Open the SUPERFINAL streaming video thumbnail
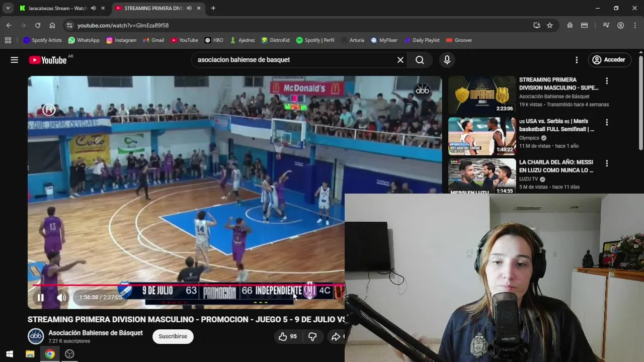Image resolution: width=644 pixels, height=362 pixels. (482, 95)
